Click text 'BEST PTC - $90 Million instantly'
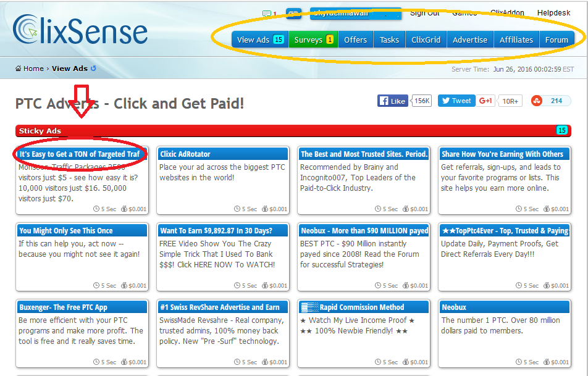 [353, 244]
